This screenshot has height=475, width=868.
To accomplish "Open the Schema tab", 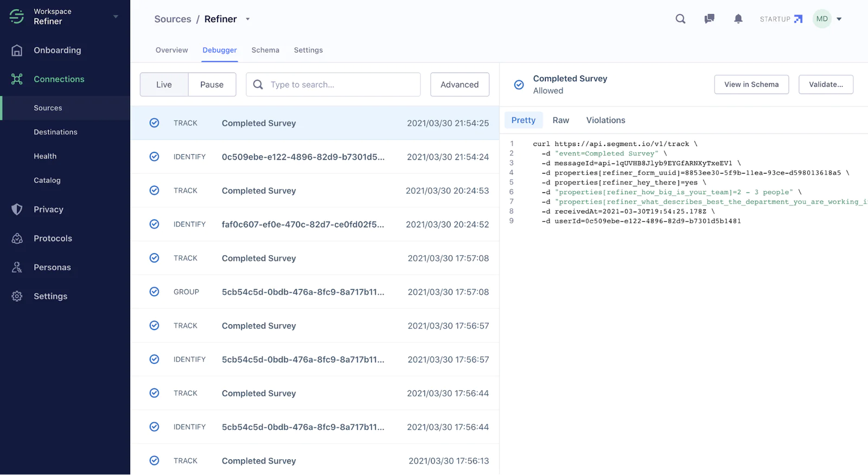I will click(x=265, y=50).
